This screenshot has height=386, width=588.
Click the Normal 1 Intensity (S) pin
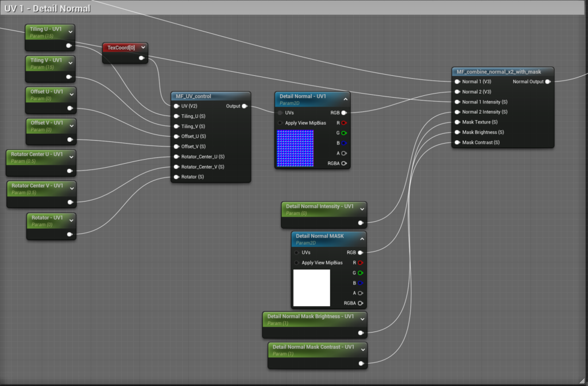(457, 102)
